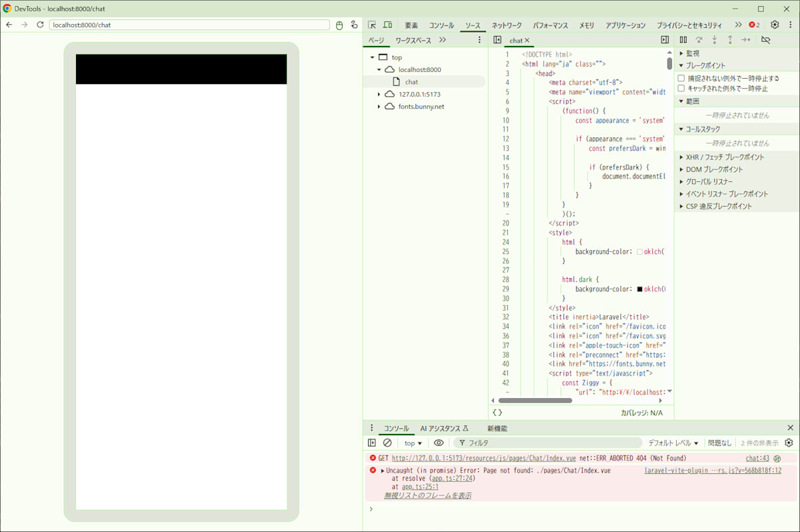This screenshot has width=800, height=532.
Task: Collapse the localhost:8000 tree node
Action: [379, 69]
